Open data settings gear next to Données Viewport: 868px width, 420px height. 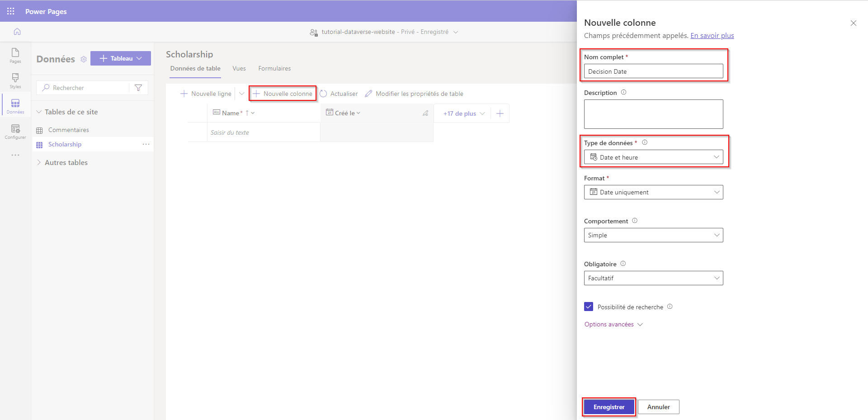[x=84, y=59]
